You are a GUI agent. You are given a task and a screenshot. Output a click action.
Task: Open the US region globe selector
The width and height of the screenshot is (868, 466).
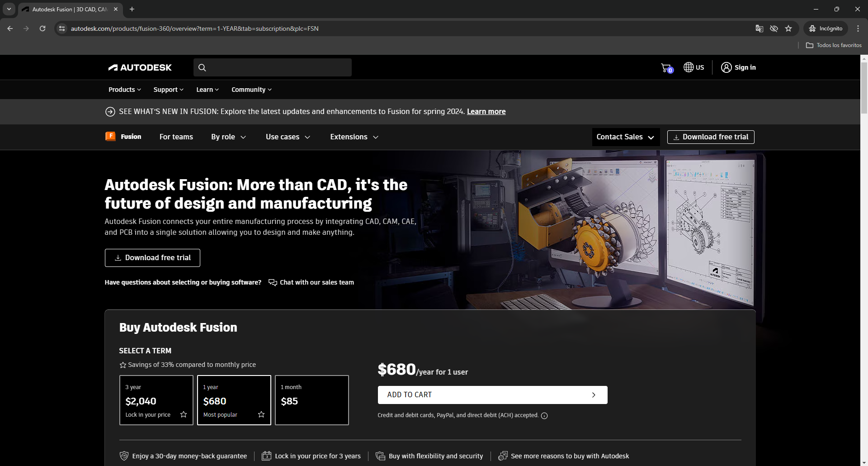693,67
